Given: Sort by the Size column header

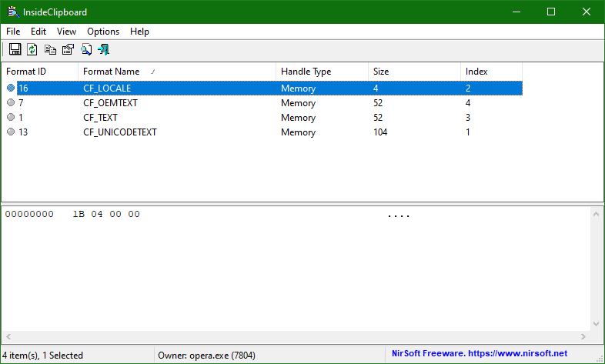Looking at the screenshot, I should 414,72.
